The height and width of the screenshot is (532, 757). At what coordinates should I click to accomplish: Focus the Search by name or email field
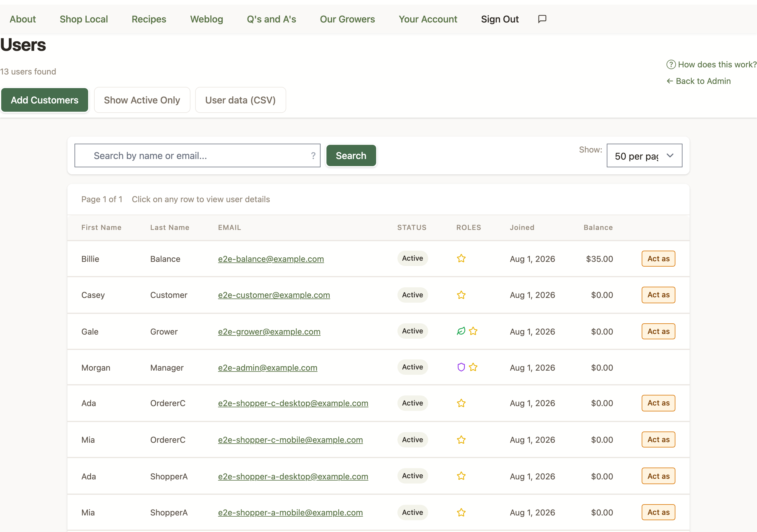click(x=197, y=155)
